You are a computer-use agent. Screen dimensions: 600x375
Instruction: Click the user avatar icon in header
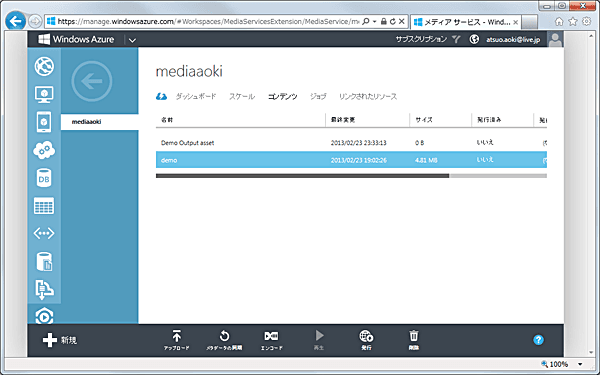coord(555,39)
